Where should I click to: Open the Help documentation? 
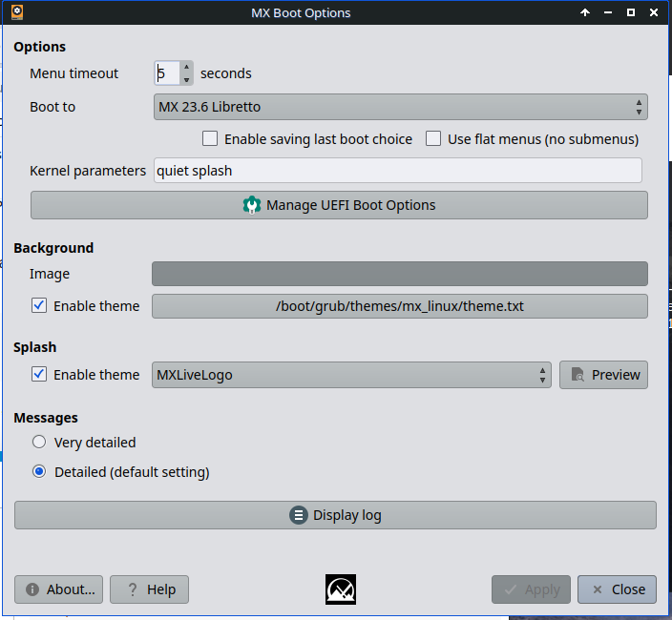click(149, 589)
